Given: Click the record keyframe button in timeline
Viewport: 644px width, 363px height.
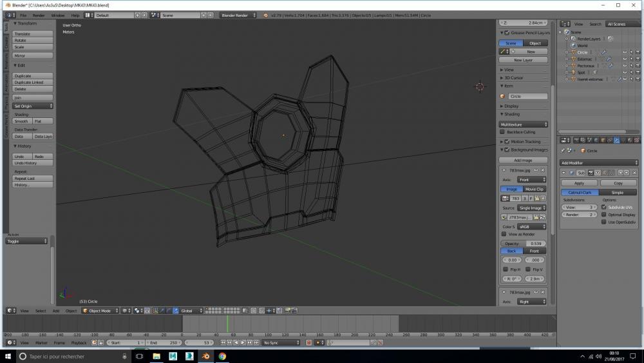Looking at the screenshot, I should 308,342.
